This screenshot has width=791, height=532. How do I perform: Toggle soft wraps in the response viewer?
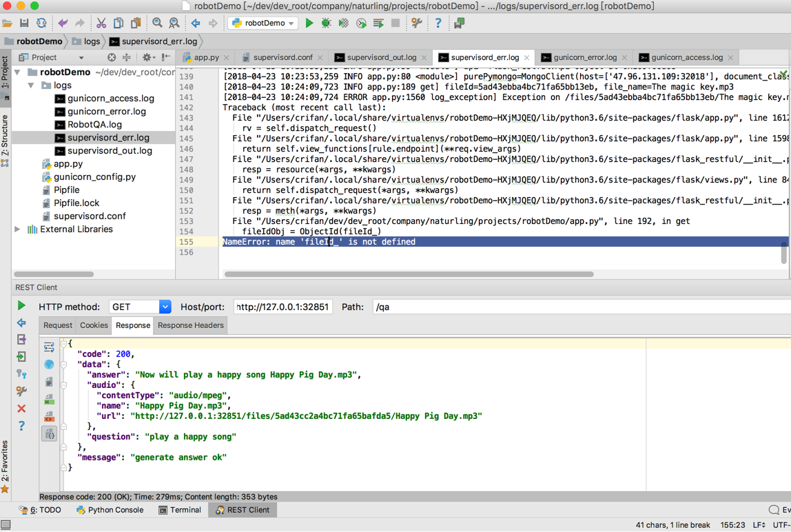49,347
